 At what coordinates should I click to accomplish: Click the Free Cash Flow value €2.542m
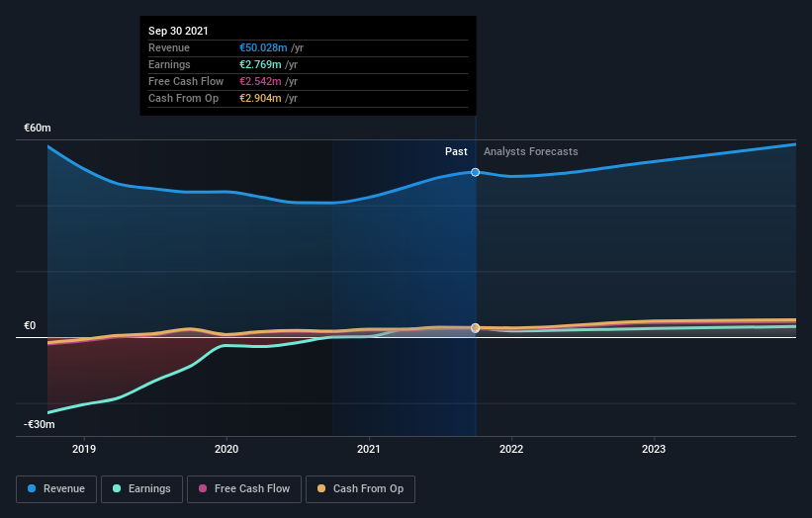[x=260, y=81]
